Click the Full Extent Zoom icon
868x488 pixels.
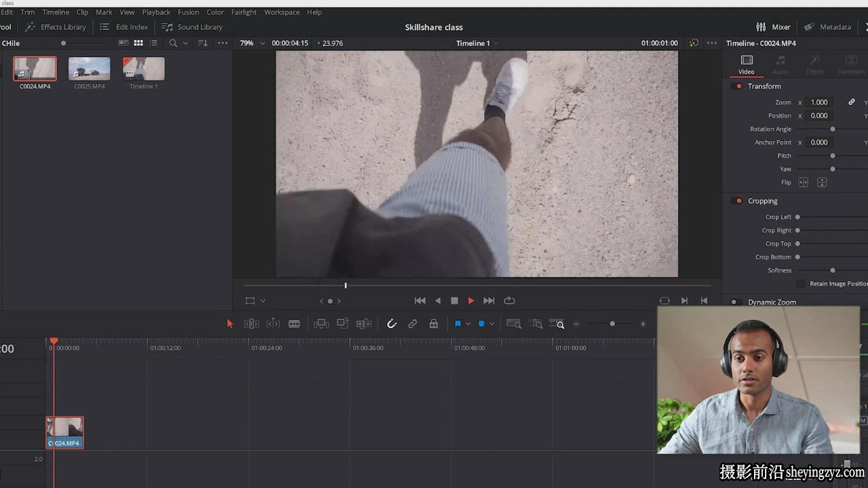point(513,324)
